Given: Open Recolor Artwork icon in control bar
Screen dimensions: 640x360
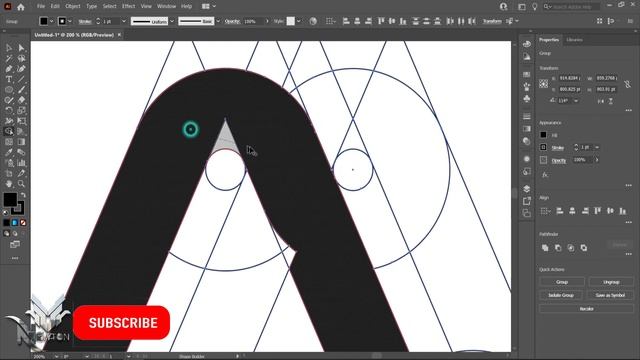Looking at the screenshot, I should [313, 21].
